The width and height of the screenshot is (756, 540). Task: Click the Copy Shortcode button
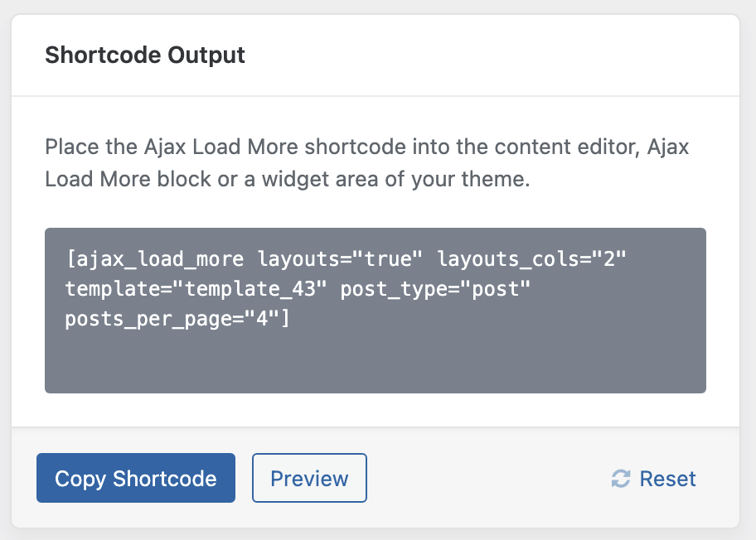coord(135,478)
